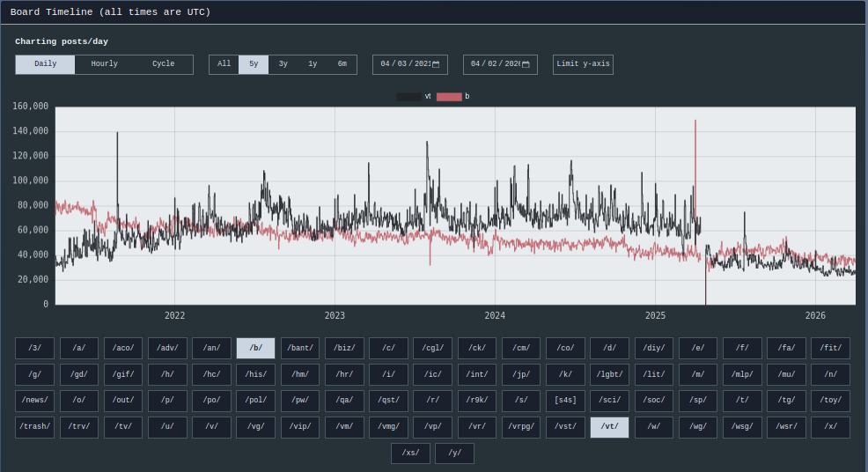Screen dimensions: 868x472
Task: Select the /ck/ board button
Action: [477, 348]
